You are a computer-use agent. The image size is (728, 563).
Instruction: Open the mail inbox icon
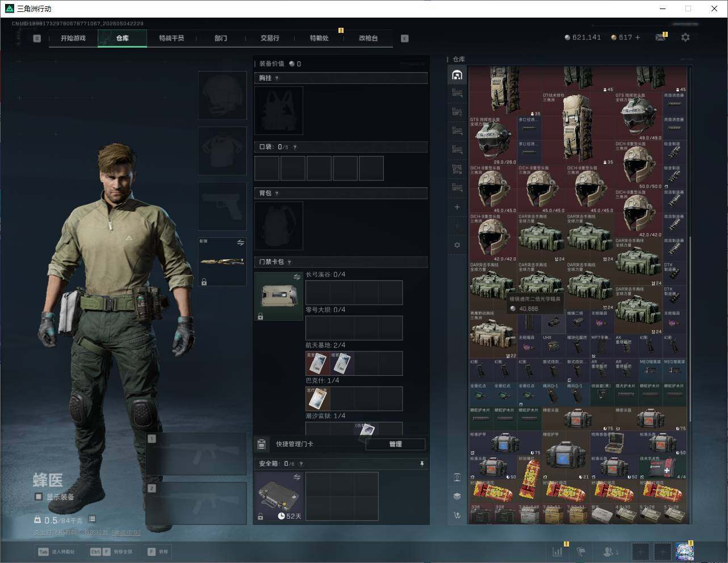[x=660, y=37]
